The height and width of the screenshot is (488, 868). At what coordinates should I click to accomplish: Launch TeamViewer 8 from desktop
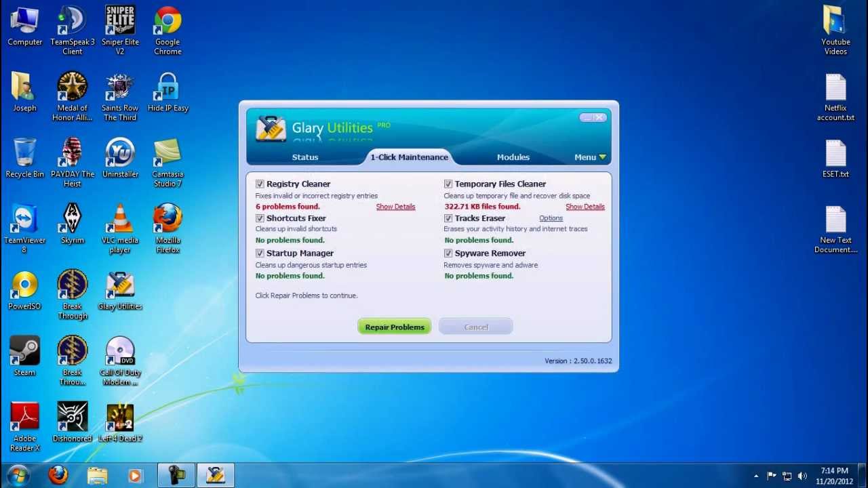[x=24, y=228]
